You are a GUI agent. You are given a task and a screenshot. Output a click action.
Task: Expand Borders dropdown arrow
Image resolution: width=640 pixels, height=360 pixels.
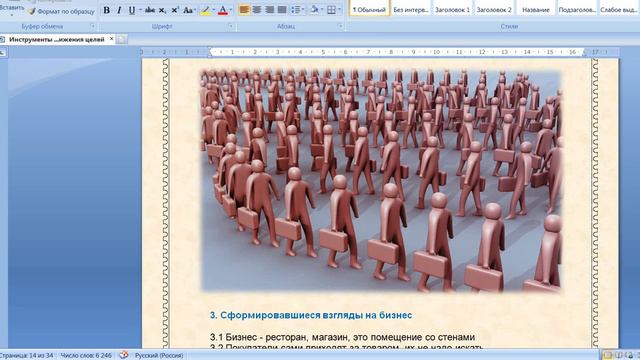[340, 9]
